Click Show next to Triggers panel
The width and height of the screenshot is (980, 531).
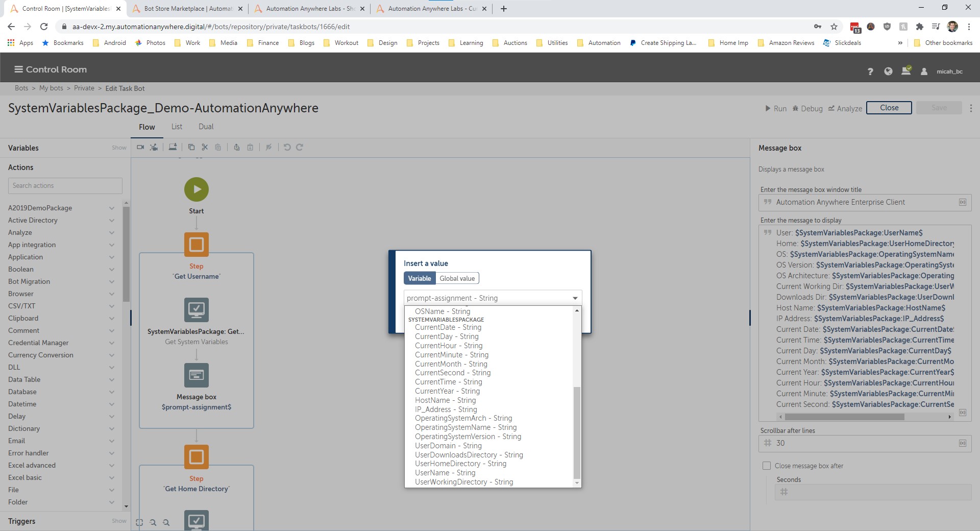coord(119,521)
